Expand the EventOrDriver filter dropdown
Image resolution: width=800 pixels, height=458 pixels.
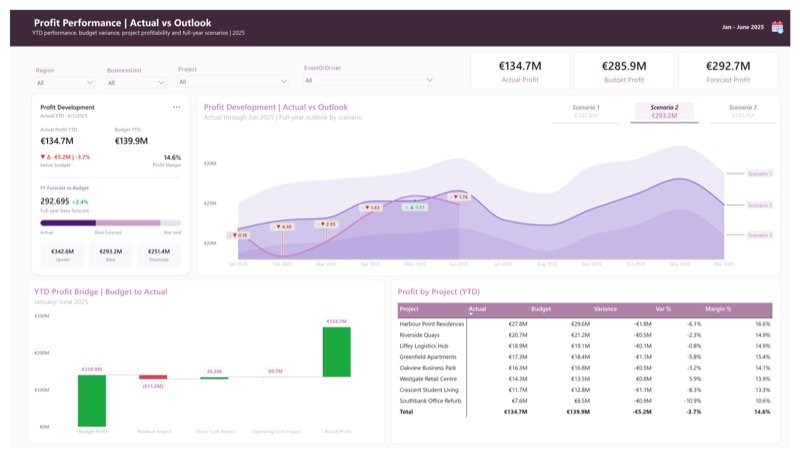[x=369, y=80]
